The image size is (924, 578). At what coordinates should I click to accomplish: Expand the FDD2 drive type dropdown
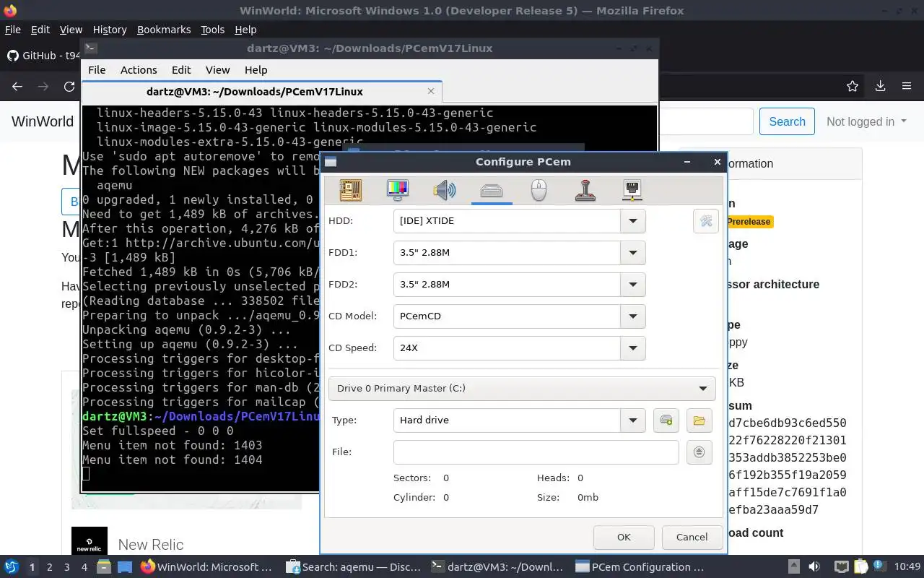(633, 285)
